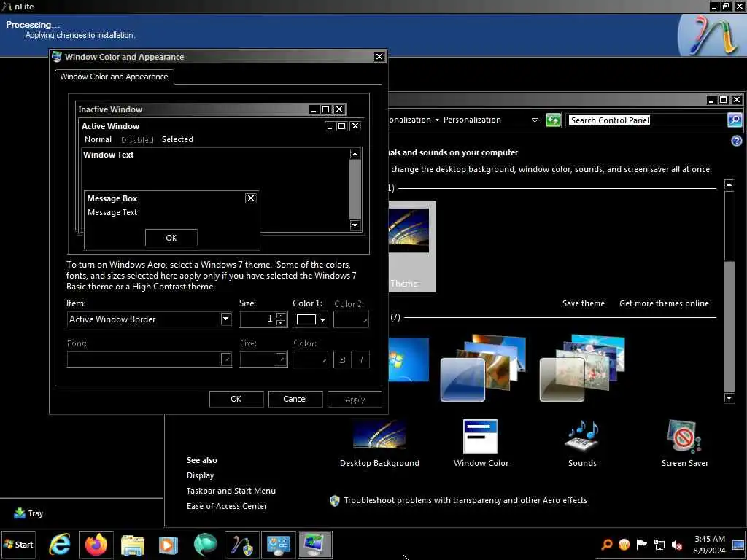747x560 pixels.
Task: Click the disabled Color 2 dropdown
Action: [351, 319]
